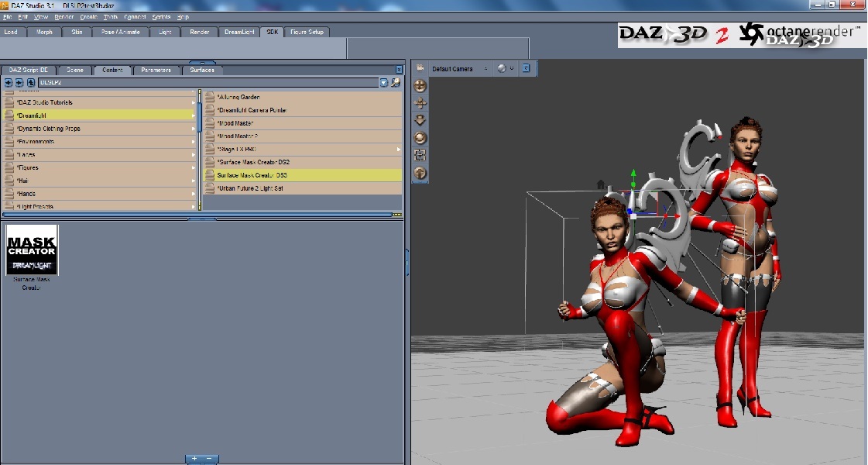
Task: Go back in content navigation
Action: (9, 83)
